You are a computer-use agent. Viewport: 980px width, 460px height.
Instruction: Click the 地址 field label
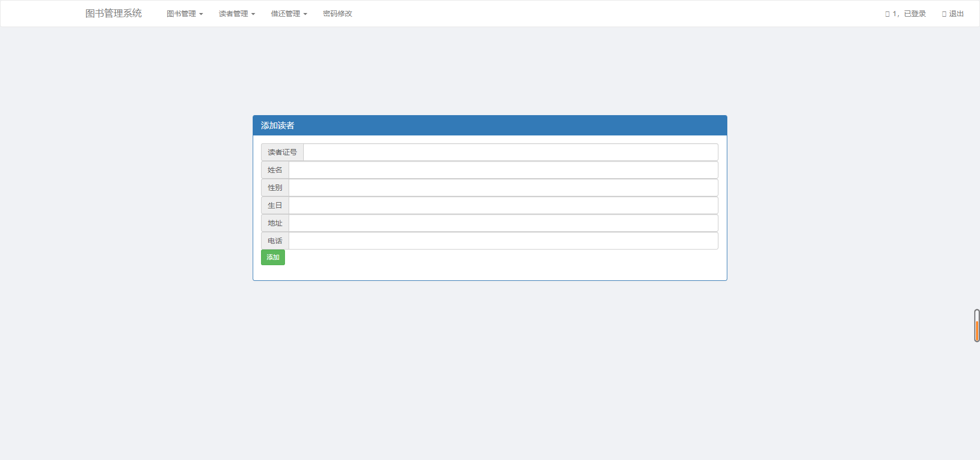(x=275, y=223)
